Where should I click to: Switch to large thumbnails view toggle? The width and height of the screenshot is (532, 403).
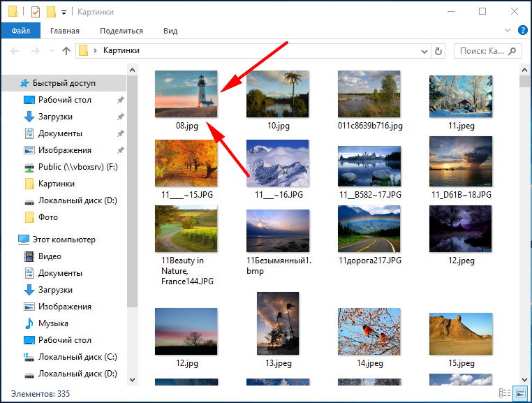click(x=520, y=393)
